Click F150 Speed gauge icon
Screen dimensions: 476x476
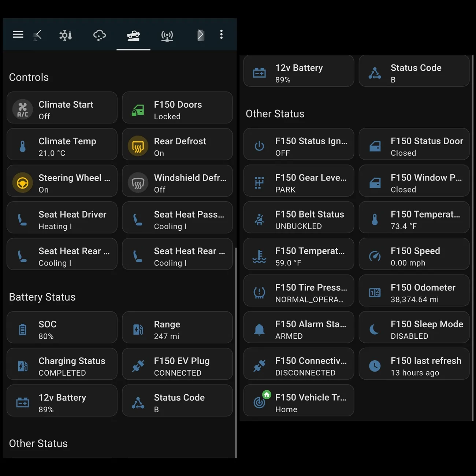coord(375,256)
